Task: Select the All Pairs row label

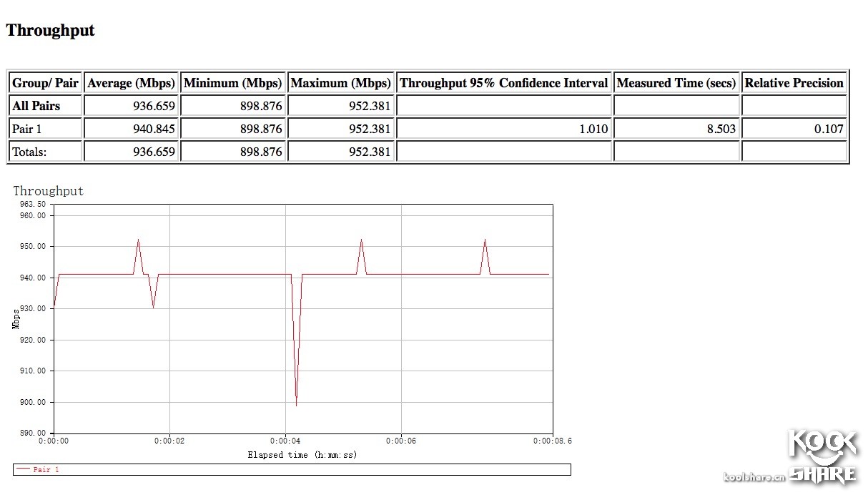Action: 36,106
